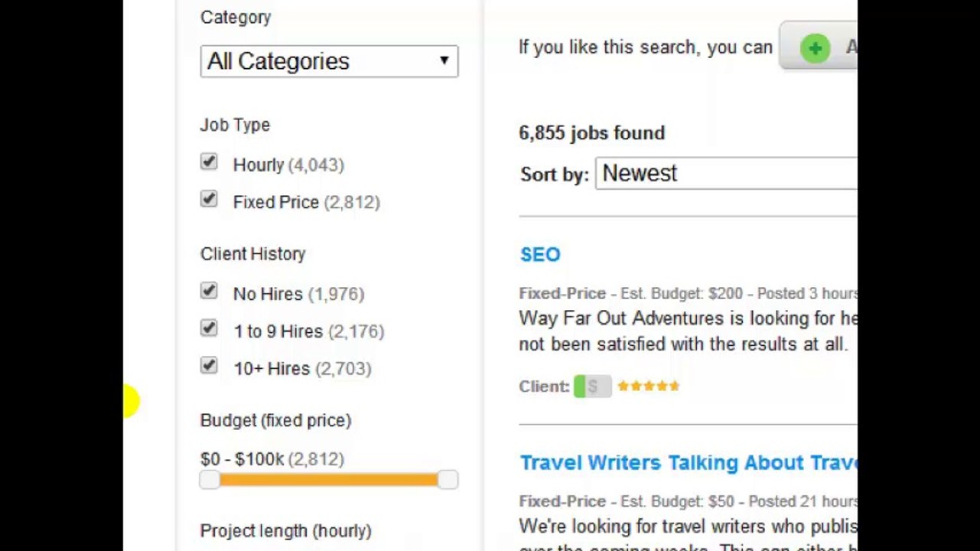This screenshot has width=980, height=551.
Task: Click the No Hires label text
Action: tap(268, 294)
